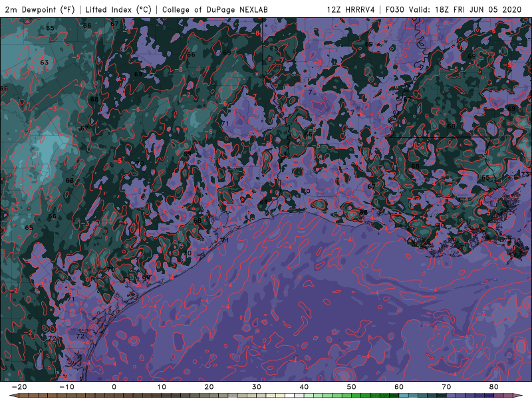The width and height of the screenshot is (532, 399).
Task: Click the 'F030' forecast hour text
Action: (x=395, y=9)
